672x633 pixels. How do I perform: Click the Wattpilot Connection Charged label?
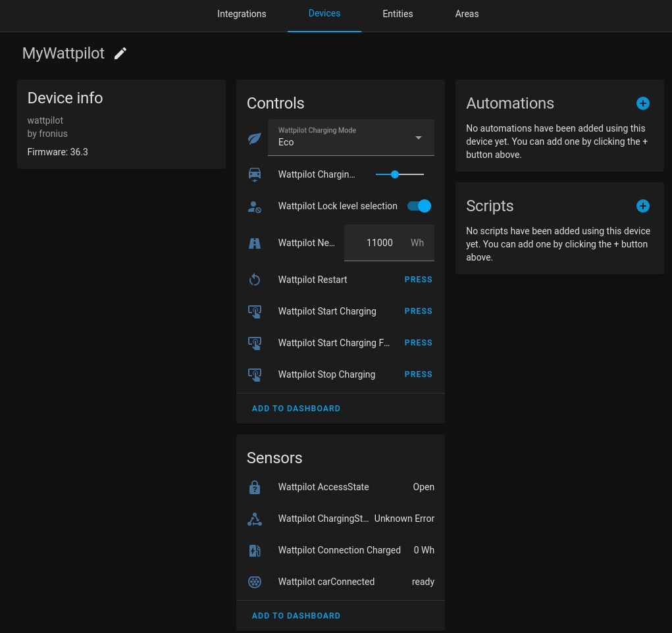point(340,550)
